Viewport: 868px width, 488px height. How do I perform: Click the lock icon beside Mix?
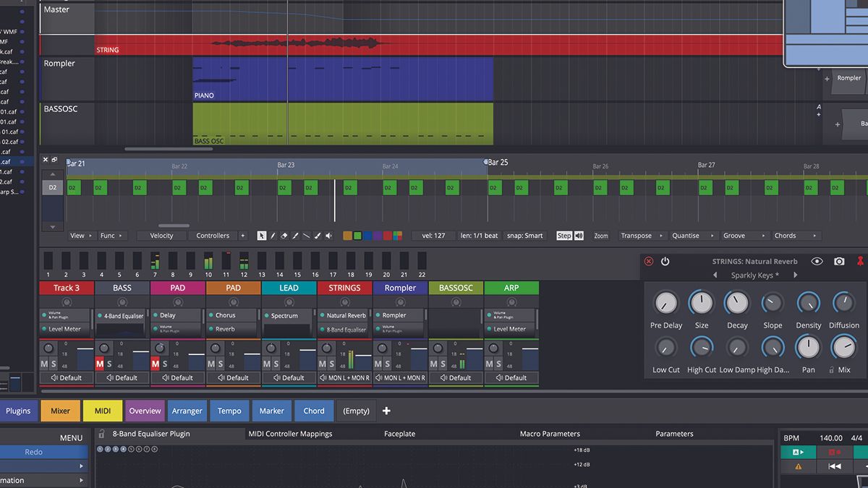click(x=831, y=369)
